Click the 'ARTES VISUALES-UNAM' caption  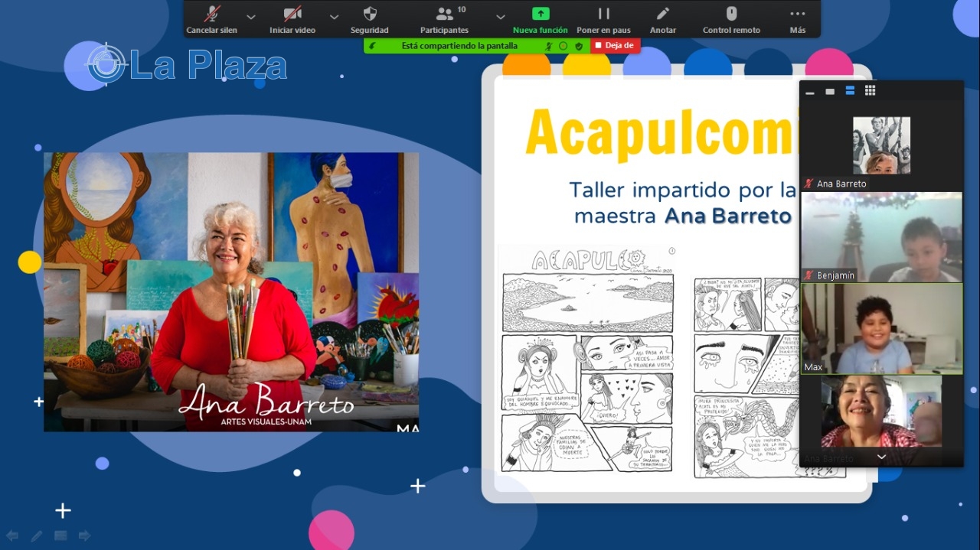(x=266, y=421)
